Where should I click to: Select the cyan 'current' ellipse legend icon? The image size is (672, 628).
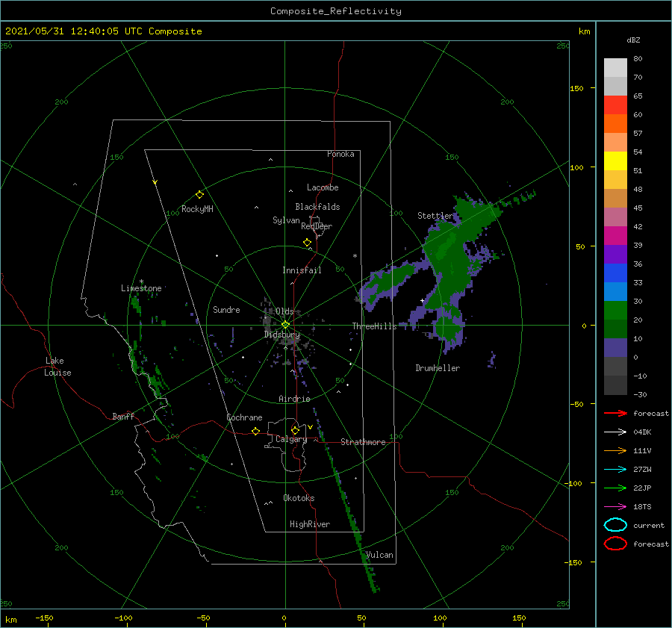[615, 525]
